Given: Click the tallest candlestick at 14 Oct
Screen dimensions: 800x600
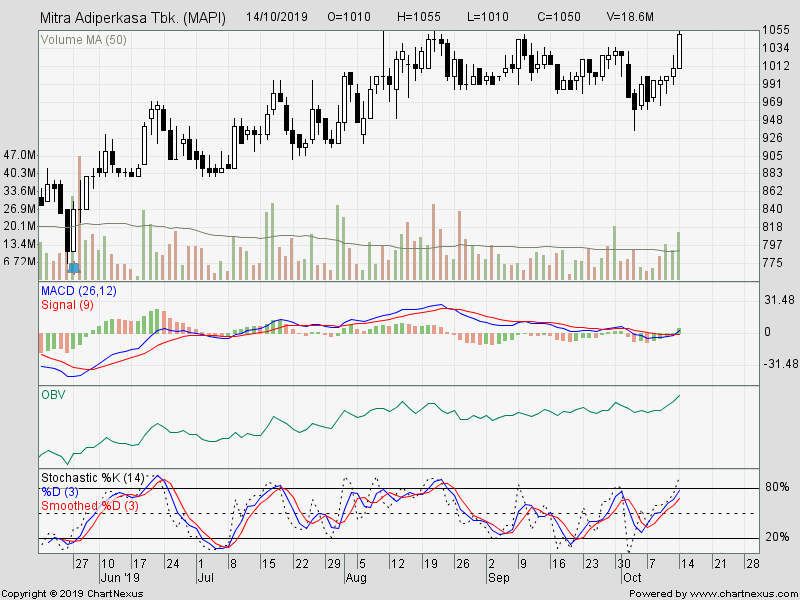Looking at the screenshot, I should point(679,50).
